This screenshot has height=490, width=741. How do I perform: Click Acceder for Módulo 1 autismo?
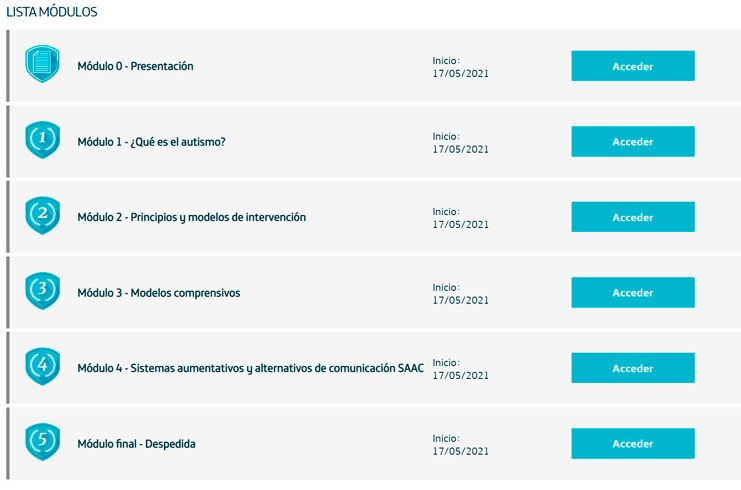tap(633, 141)
